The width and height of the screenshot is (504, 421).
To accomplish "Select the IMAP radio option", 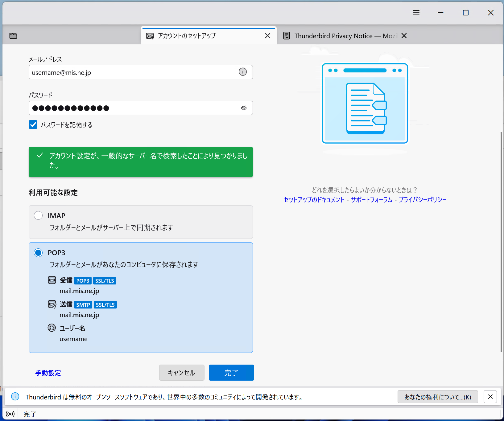I will pos(38,215).
